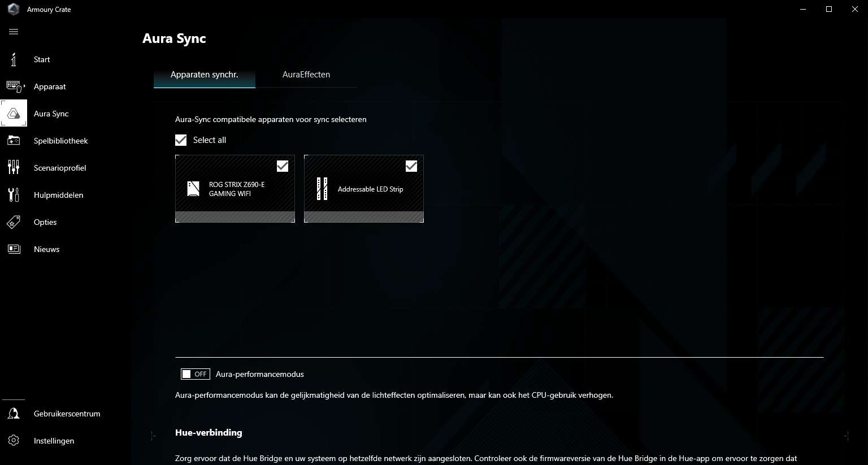Screen dimensions: 868x465
Task: Expand the Apparaat submenu arrow
Action: [24, 86]
